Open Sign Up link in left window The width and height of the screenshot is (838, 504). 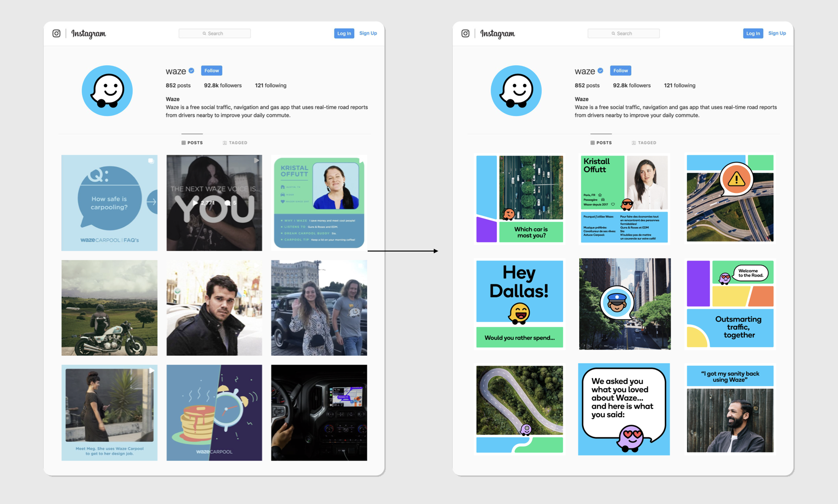tap(368, 33)
